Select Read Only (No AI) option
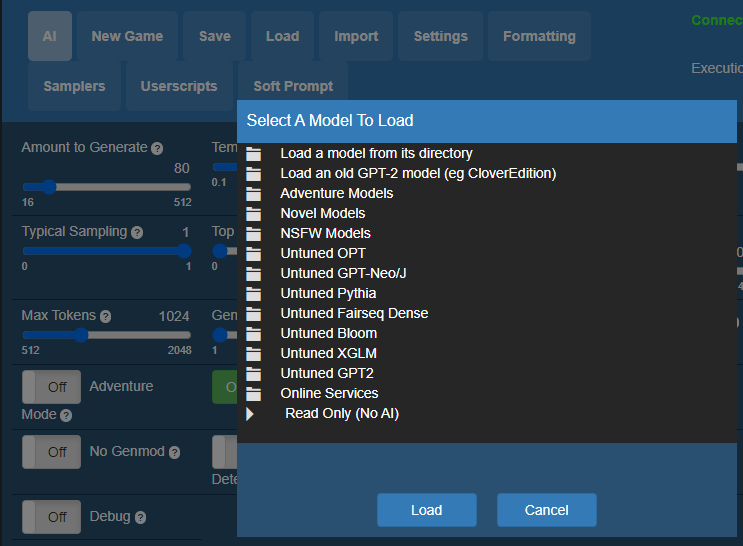The height and width of the screenshot is (546, 743). click(x=341, y=413)
